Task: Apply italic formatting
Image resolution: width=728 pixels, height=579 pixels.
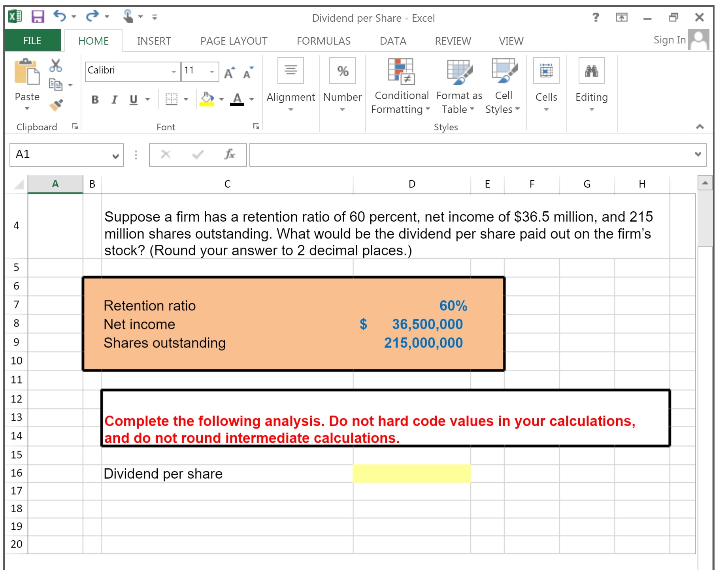Action: [114, 100]
